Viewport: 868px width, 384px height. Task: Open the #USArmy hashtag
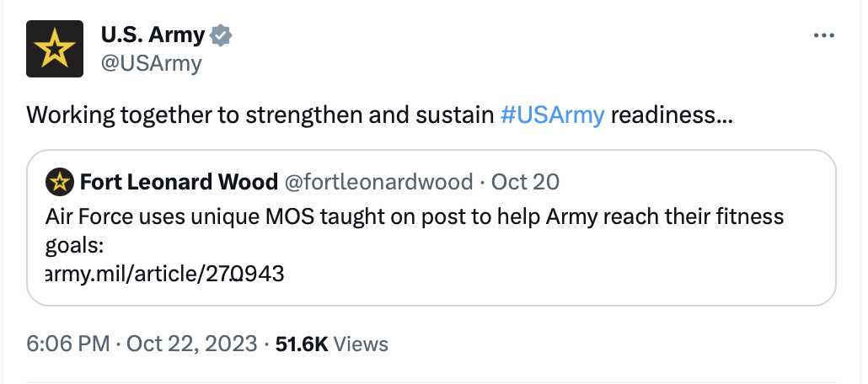[552, 115]
